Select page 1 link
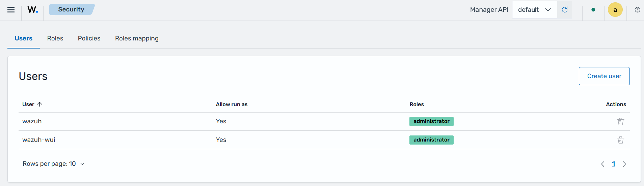The height and width of the screenshot is (186, 644). (x=614, y=164)
